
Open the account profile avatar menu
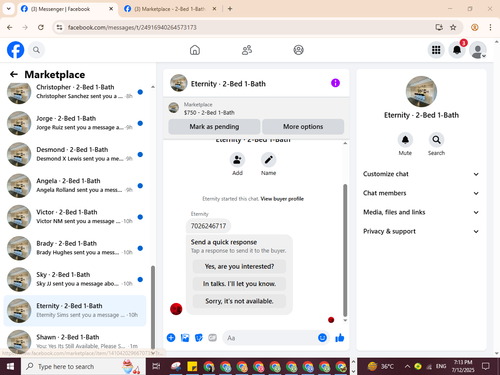[x=478, y=50]
